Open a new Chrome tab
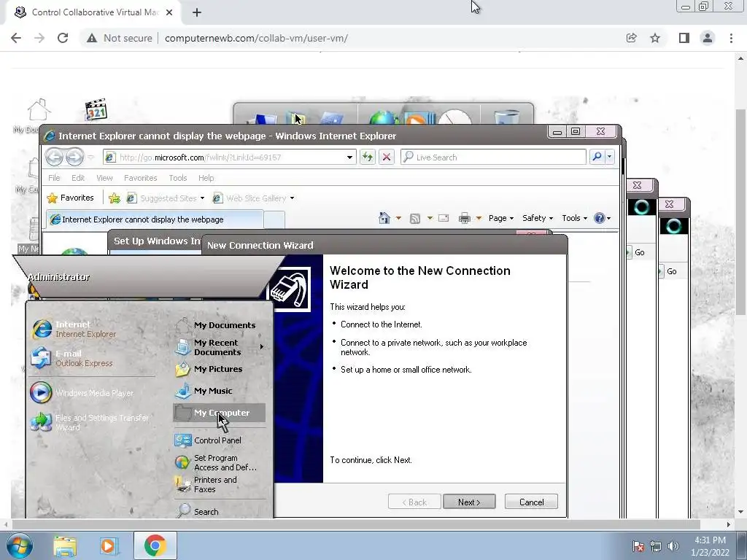 point(197,12)
